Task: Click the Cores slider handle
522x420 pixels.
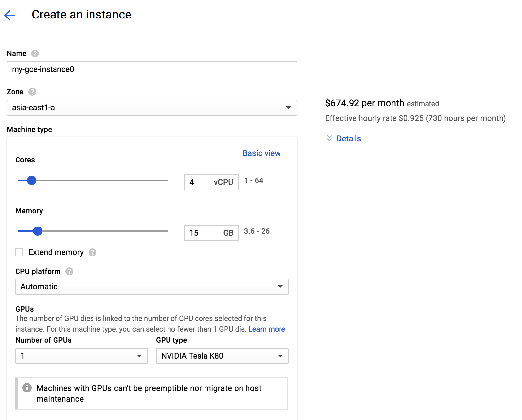Action: coord(32,180)
